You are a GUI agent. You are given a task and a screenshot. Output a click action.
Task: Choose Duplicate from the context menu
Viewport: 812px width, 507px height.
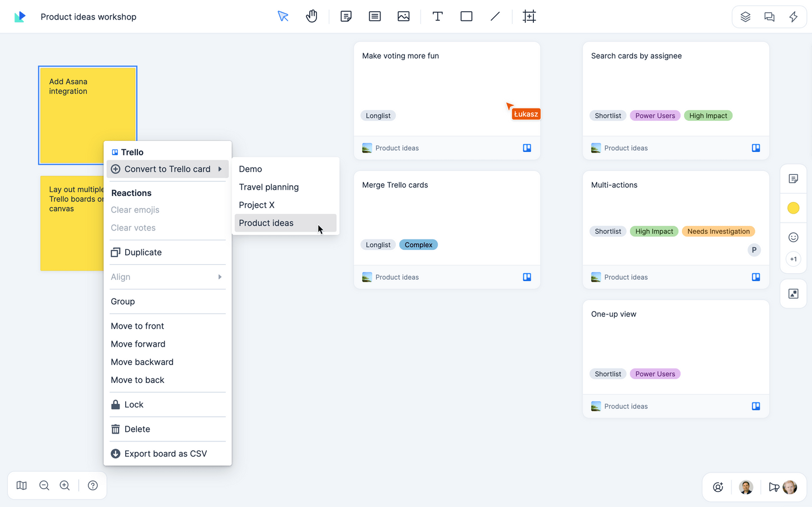tap(142, 252)
